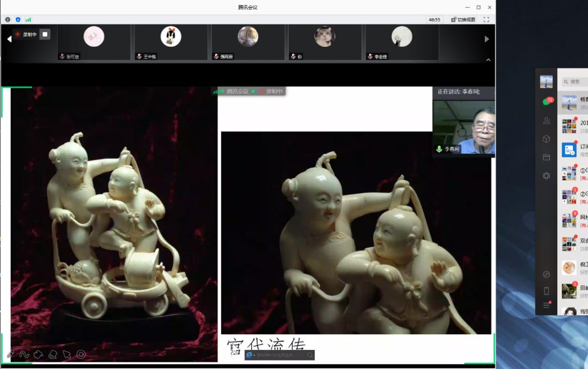The height and width of the screenshot is (369, 588).
Task: Select the arrow pointer annotation tool
Action: click(67, 354)
